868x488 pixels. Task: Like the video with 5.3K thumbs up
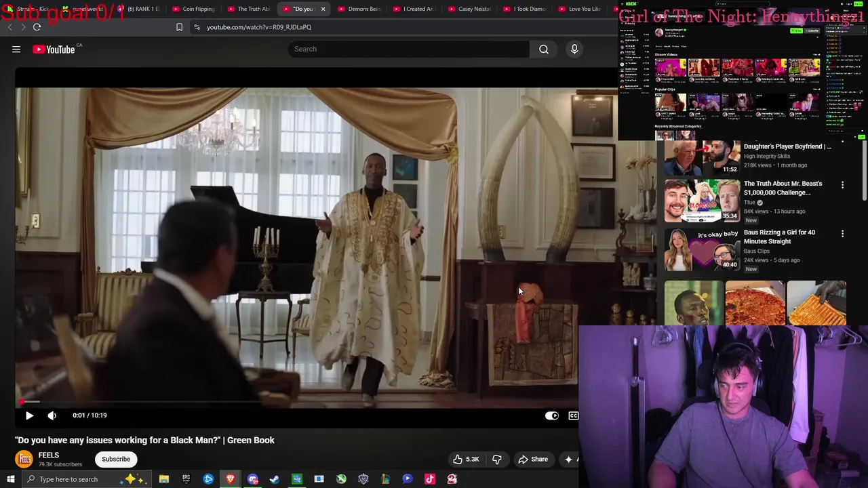[x=467, y=460]
